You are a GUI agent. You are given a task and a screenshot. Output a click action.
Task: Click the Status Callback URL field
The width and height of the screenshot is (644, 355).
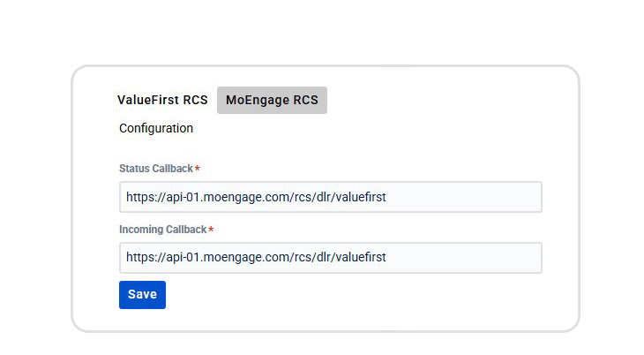330,197
